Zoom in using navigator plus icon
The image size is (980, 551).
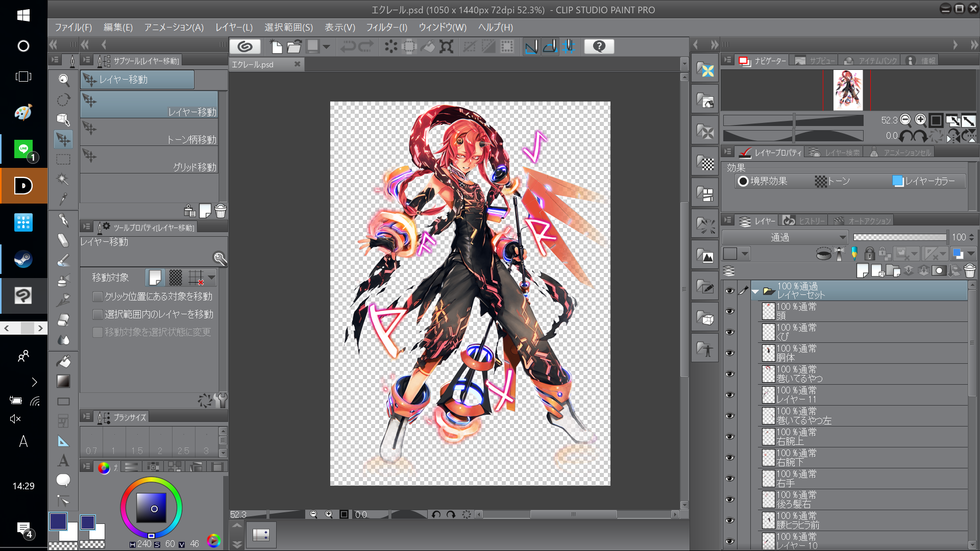tap(920, 120)
